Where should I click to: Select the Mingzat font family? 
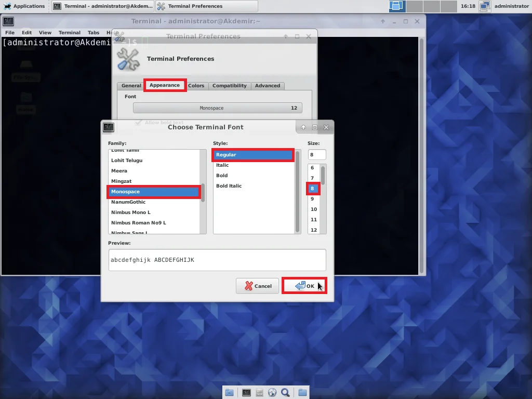click(x=154, y=181)
